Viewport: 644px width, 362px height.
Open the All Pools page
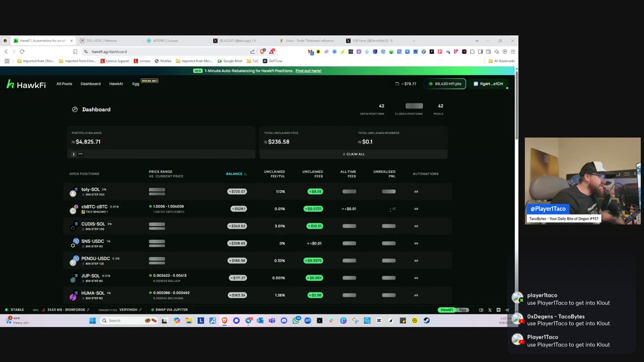coord(64,84)
